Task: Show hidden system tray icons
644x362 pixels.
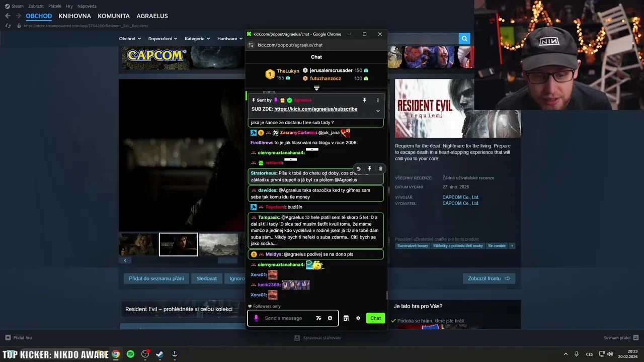Action: click(x=566, y=354)
